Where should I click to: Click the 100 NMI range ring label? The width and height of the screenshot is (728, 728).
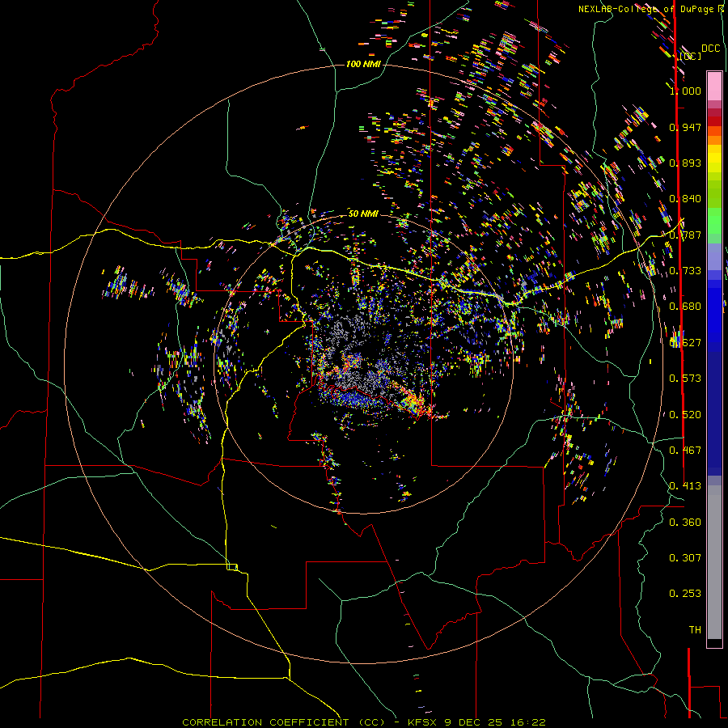(363, 64)
